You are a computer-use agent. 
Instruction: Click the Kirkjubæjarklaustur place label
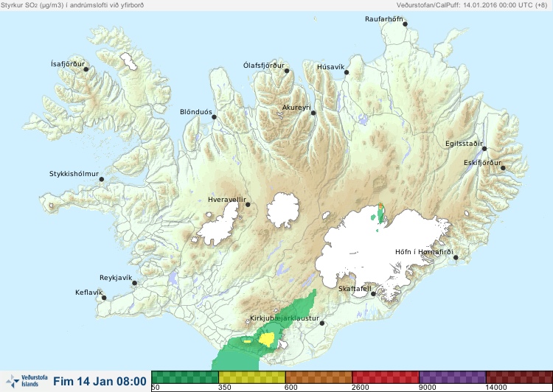coord(285,318)
